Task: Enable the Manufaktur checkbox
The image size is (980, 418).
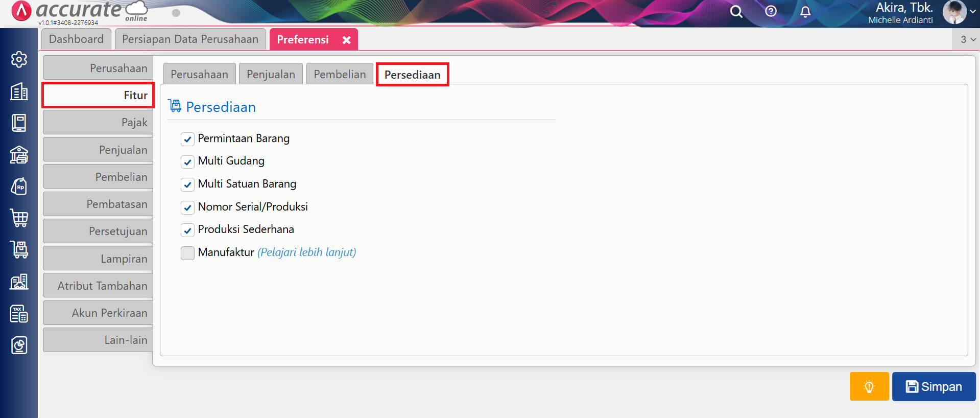Action: [187, 253]
